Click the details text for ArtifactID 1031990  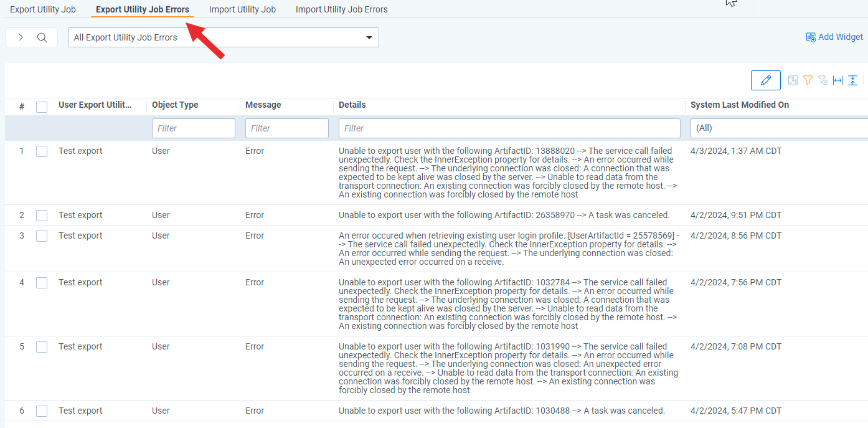point(509,368)
